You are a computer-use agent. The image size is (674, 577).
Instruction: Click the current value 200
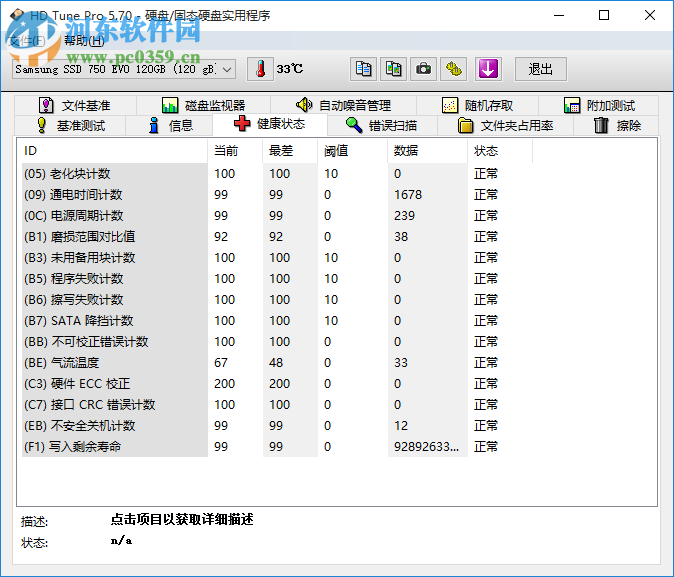pyautogui.click(x=224, y=384)
